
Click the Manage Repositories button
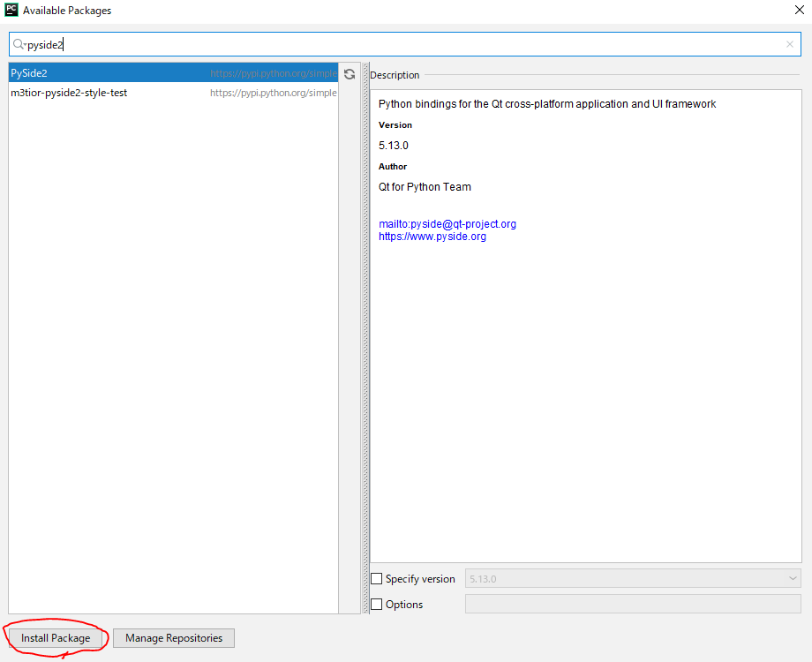(x=174, y=638)
